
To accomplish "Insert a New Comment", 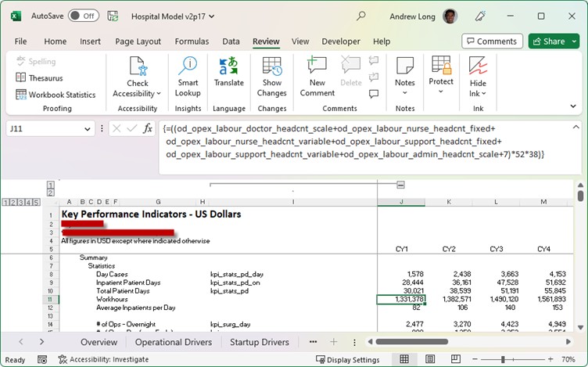I will [317, 75].
